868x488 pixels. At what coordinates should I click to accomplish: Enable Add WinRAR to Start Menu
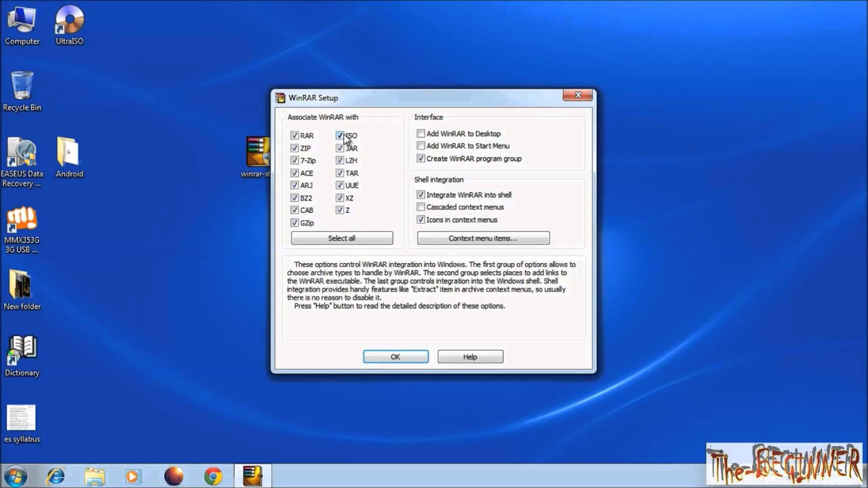(x=421, y=146)
